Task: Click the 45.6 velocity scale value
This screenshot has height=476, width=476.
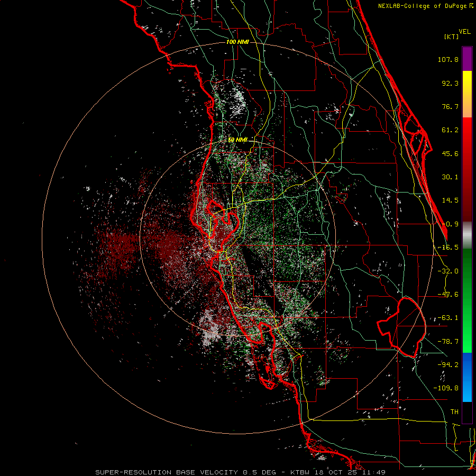Action: point(450,153)
